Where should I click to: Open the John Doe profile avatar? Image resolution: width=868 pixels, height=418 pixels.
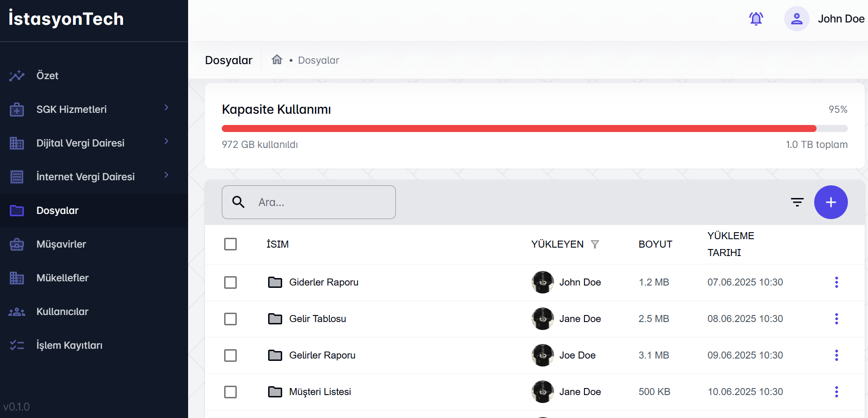tap(796, 19)
